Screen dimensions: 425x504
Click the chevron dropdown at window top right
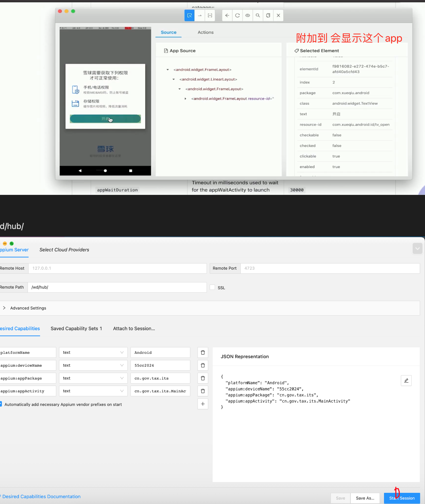tap(418, 249)
